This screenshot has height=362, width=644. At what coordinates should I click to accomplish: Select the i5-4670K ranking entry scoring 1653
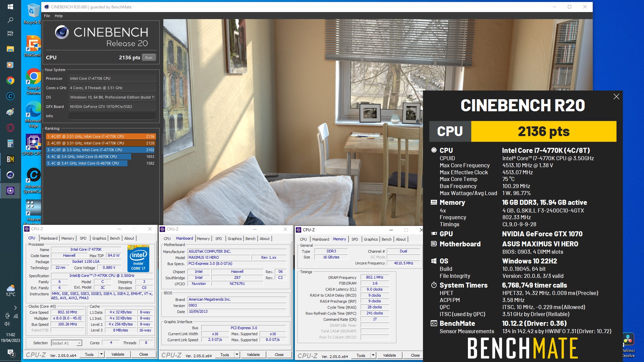click(101, 157)
